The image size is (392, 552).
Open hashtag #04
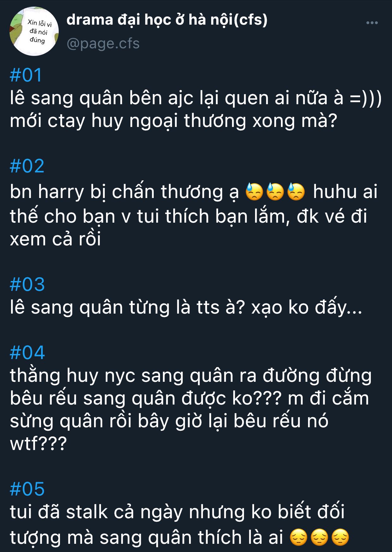(x=27, y=352)
